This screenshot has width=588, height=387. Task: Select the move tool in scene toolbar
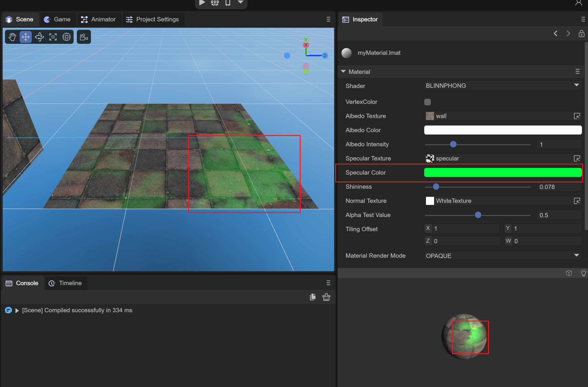point(26,37)
